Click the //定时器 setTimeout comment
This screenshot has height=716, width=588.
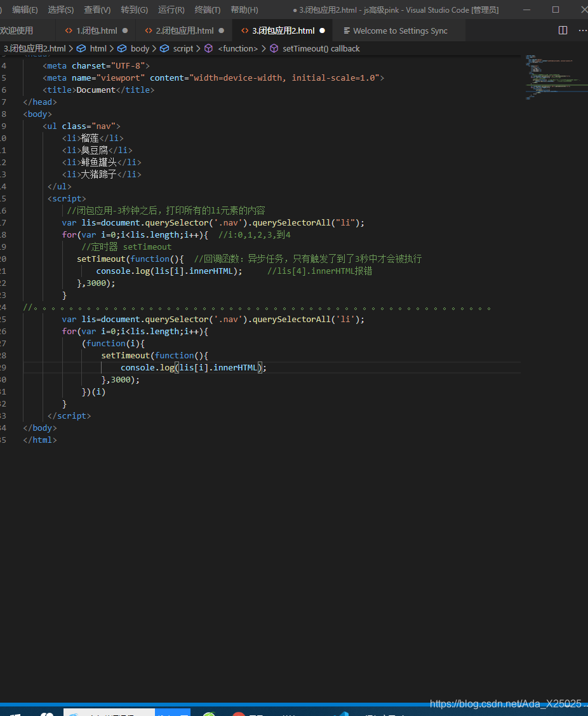click(x=126, y=247)
